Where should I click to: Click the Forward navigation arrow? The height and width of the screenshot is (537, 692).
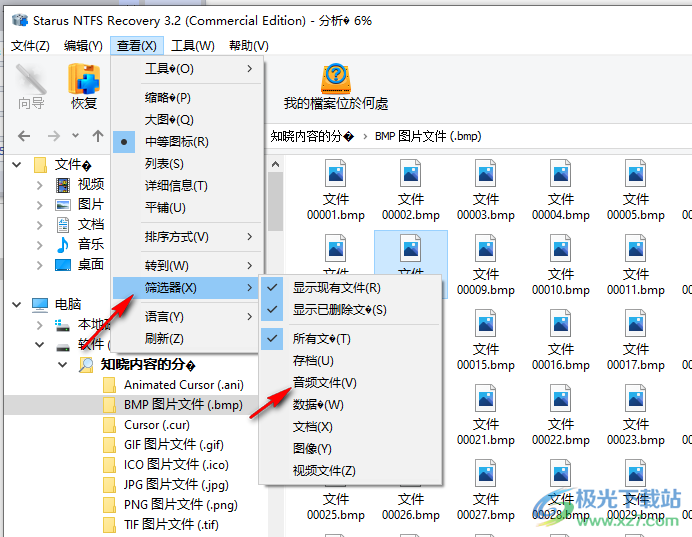(54, 136)
